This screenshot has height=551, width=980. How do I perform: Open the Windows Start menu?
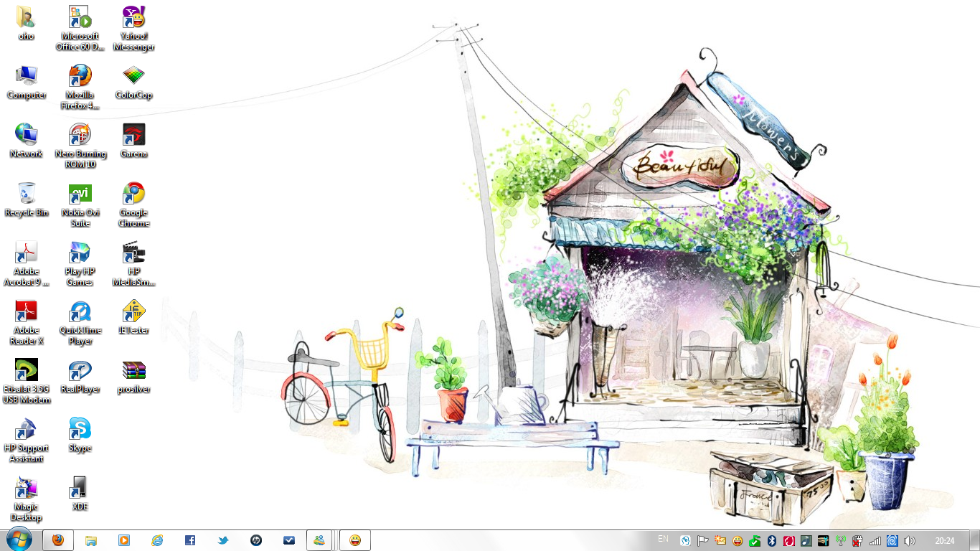click(19, 540)
